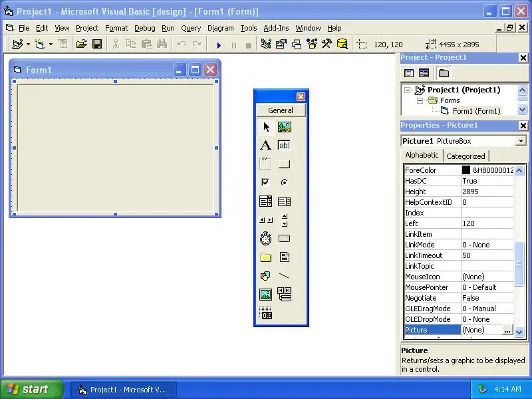
Task: Open the Project Explorer toolbar icon
Action: click(x=265, y=44)
